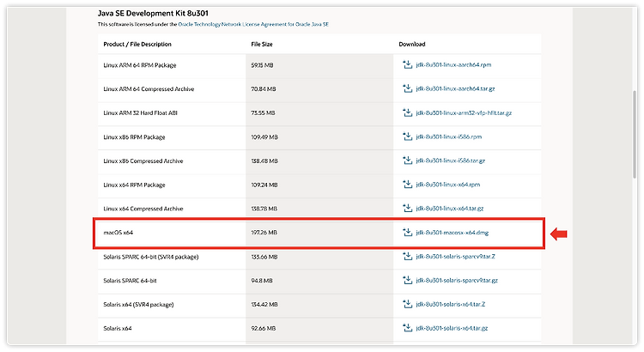Screen dimensions: 644x352
Task: Click download icon for solaris-x64.tar.gz
Action: pyautogui.click(x=407, y=328)
